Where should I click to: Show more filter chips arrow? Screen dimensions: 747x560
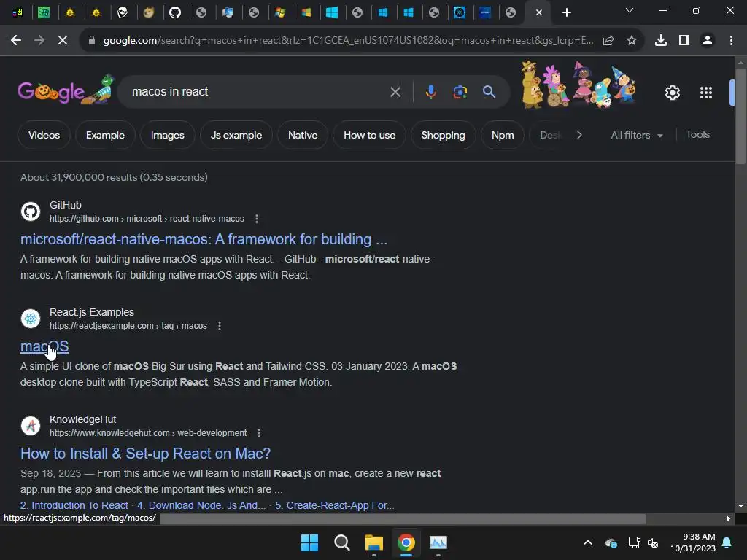pyautogui.click(x=578, y=135)
